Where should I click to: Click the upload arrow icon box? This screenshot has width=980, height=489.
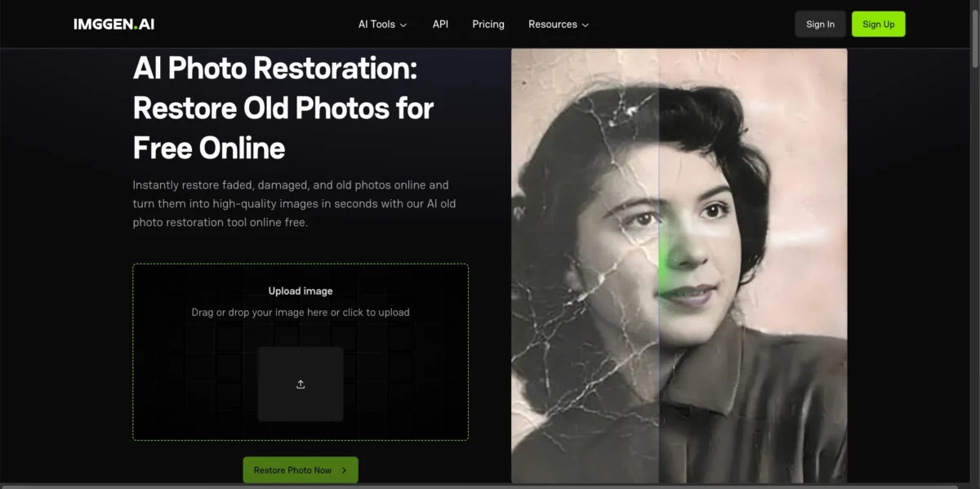point(301,384)
